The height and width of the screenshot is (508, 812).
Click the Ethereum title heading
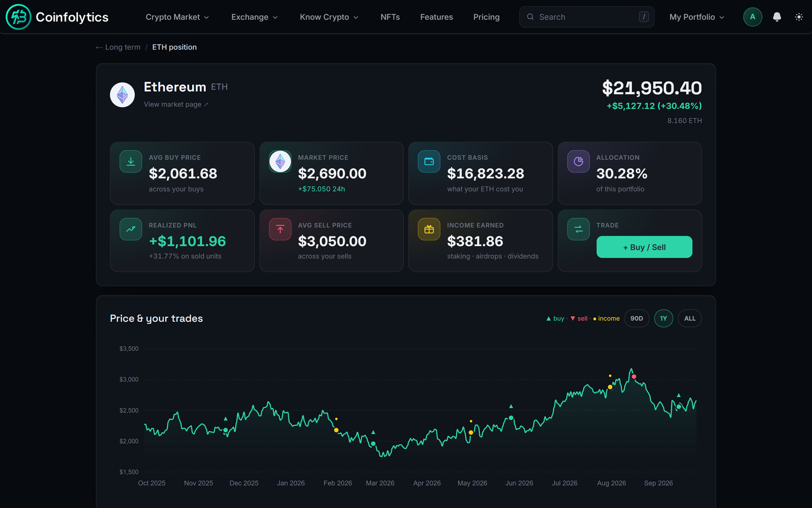tap(175, 87)
